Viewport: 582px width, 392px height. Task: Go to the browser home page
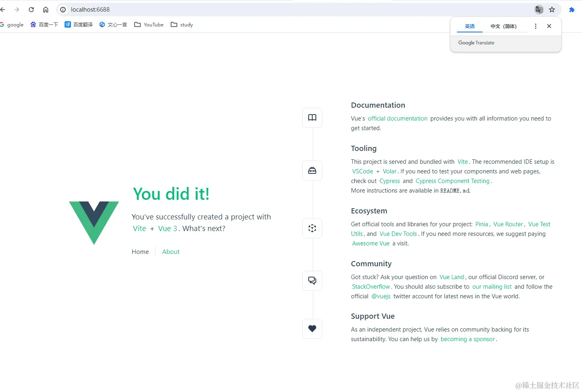pyautogui.click(x=46, y=10)
